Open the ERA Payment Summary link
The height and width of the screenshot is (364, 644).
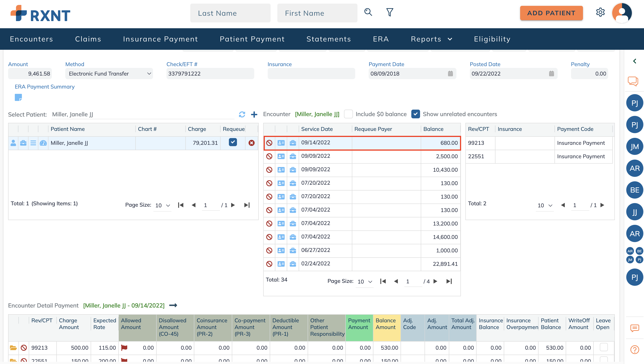click(45, 87)
